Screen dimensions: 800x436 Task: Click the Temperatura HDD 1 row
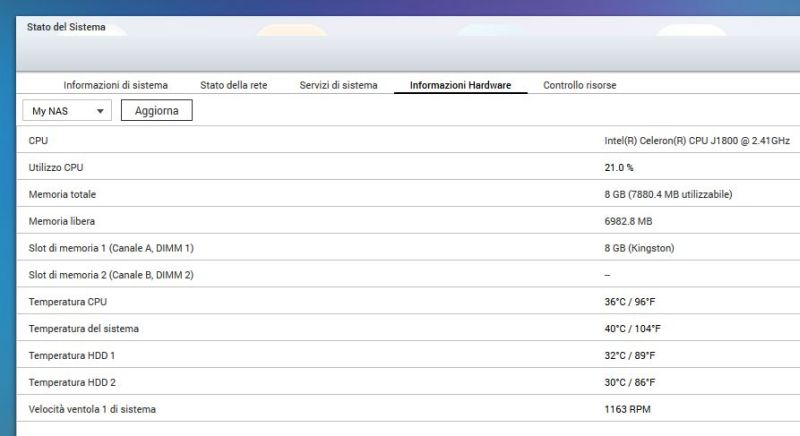72,355
